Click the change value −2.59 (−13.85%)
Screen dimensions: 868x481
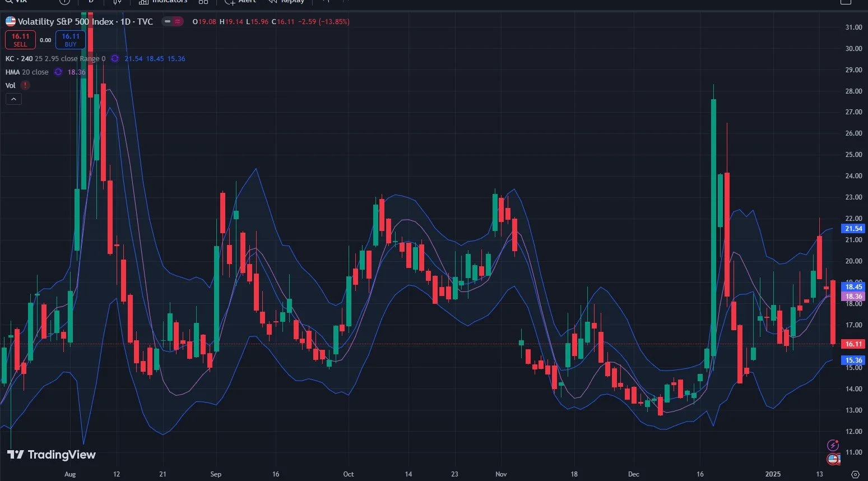[x=324, y=21]
